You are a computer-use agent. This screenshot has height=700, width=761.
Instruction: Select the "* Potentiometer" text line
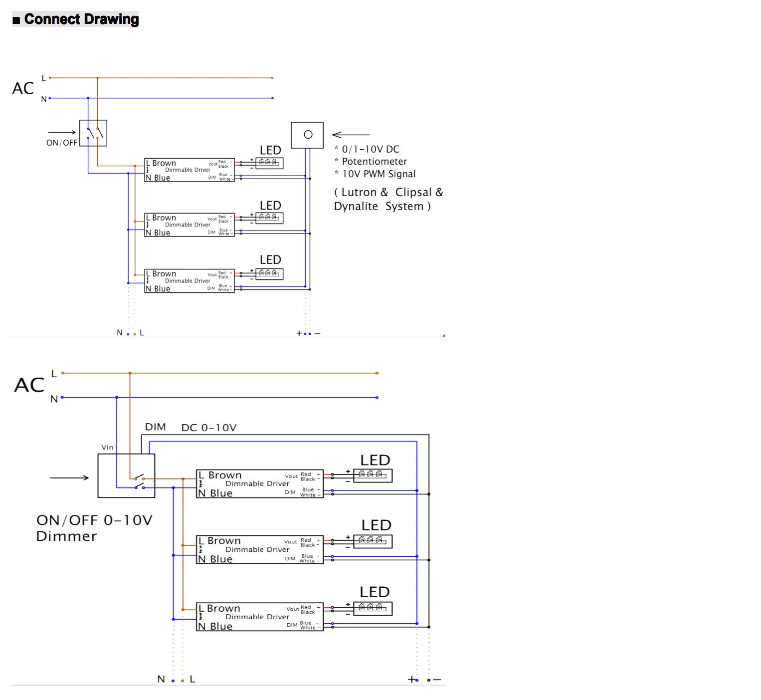click(x=371, y=162)
